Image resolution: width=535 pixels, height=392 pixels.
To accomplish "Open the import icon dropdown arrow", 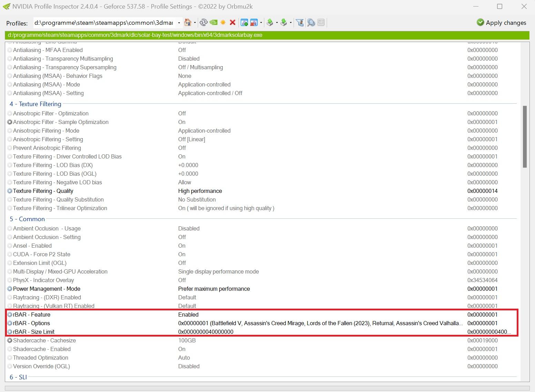I will [x=291, y=23].
